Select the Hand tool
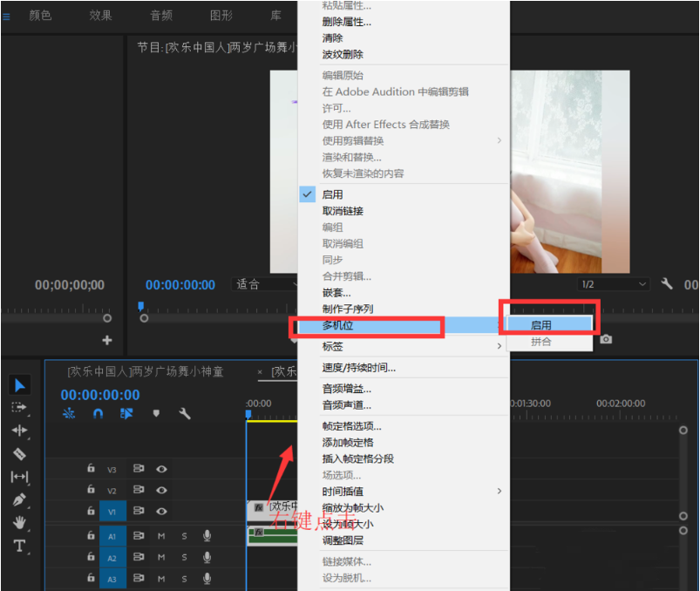The image size is (700, 591). [x=19, y=522]
